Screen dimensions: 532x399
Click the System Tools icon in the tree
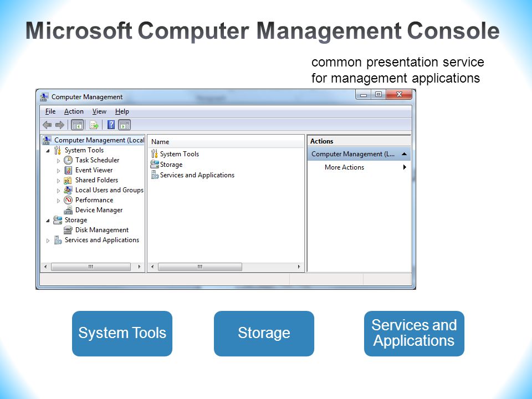[58, 150]
